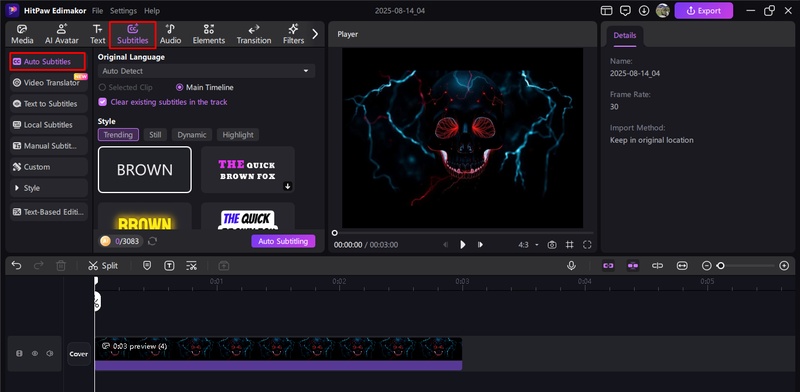
Task: Select the Main Timeline radio button
Action: coord(205,87)
